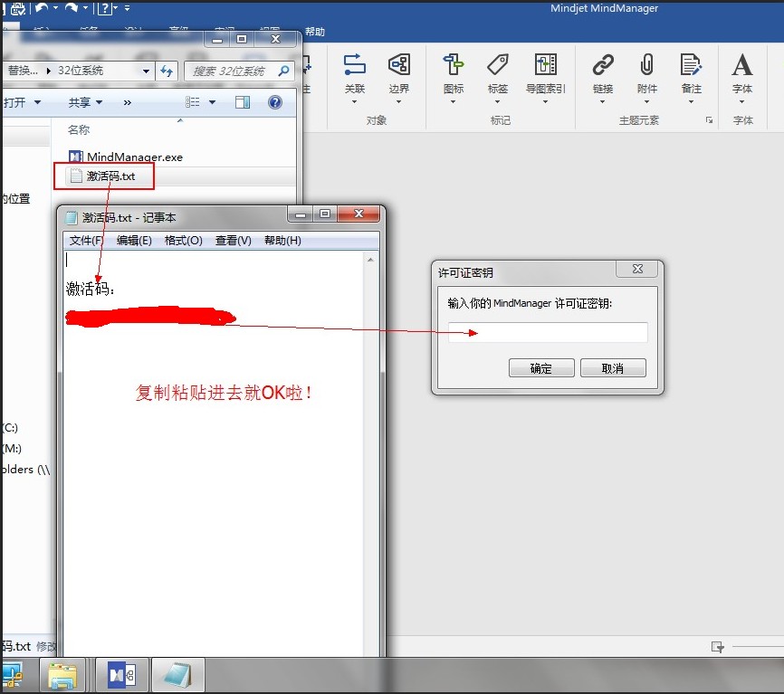784x694 pixels.
Task: Expand the Share (共享) dropdown in Explorer
Action: 85,102
